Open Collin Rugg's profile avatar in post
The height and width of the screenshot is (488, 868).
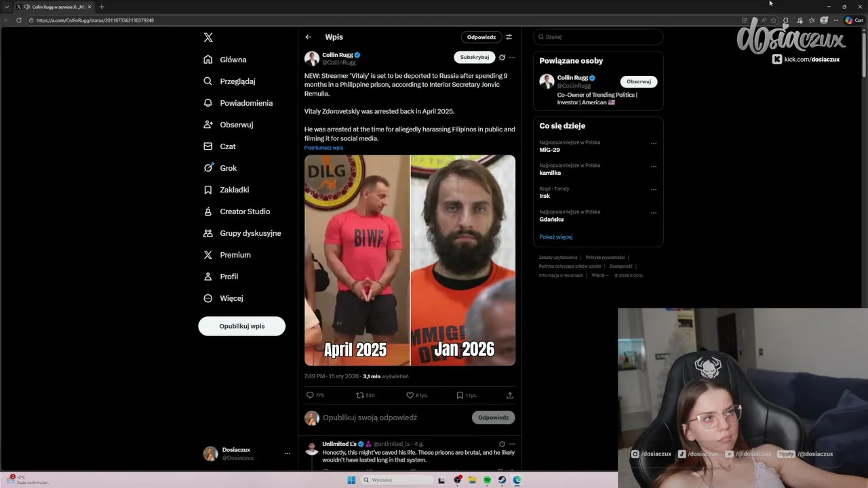point(312,58)
